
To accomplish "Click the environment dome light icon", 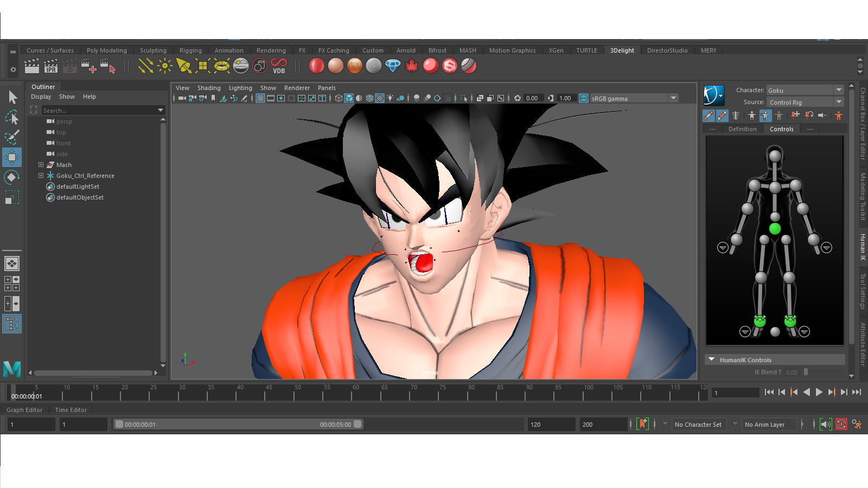I will click(x=241, y=66).
